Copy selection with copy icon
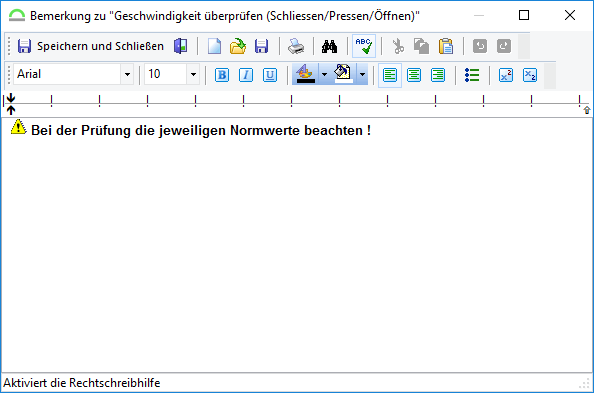594x393 pixels. click(421, 46)
